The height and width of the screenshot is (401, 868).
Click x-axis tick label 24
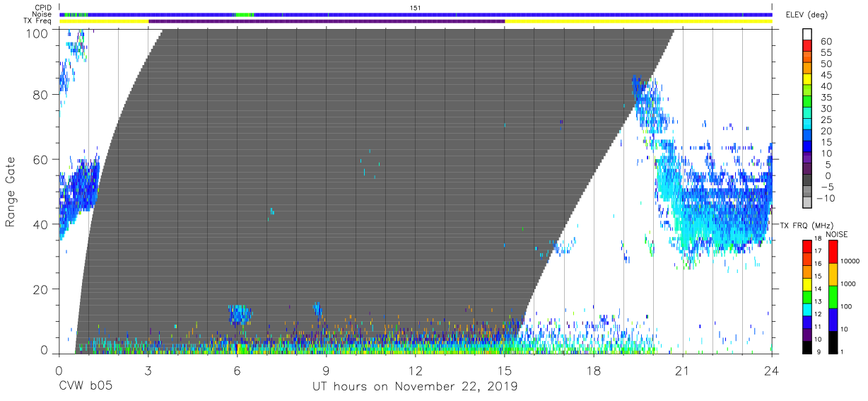[772, 371]
